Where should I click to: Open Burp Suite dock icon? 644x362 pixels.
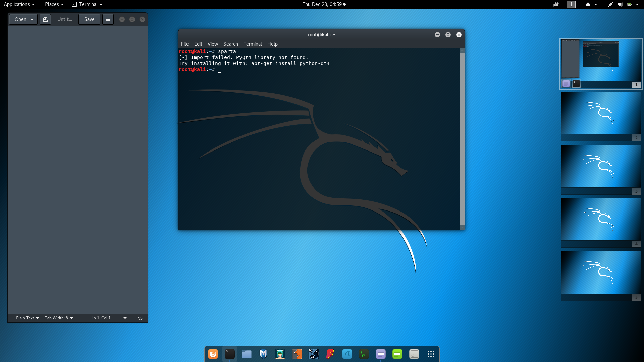297,354
